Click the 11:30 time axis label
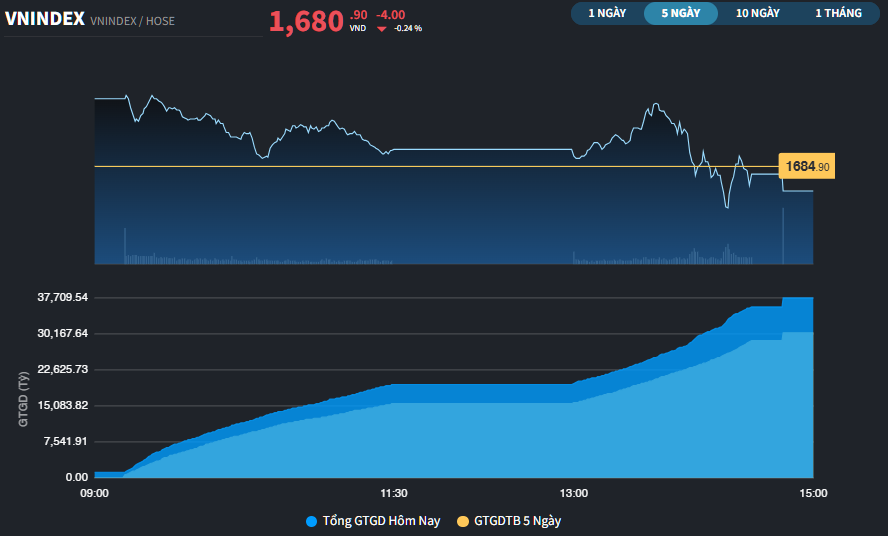888x536 pixels. [394, 493]
